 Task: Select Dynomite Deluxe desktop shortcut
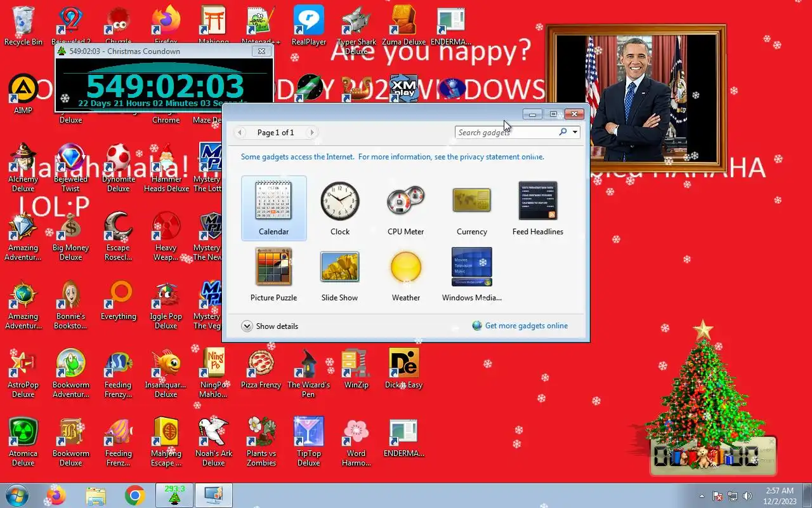(x=119, y=167)
